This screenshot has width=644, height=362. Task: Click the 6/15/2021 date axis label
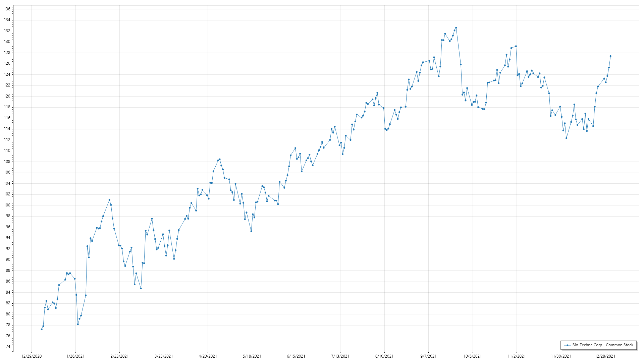(x=296, y=356)
